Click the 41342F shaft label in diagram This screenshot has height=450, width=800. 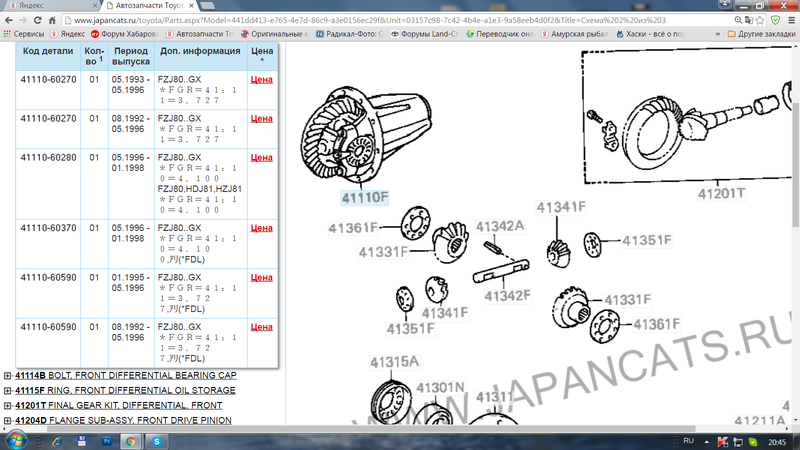507,294
